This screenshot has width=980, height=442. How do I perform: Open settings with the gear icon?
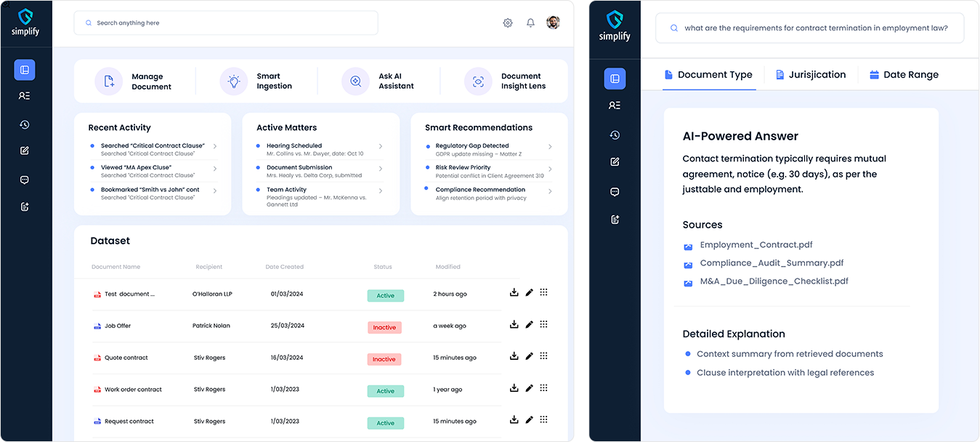click(508, 23)
